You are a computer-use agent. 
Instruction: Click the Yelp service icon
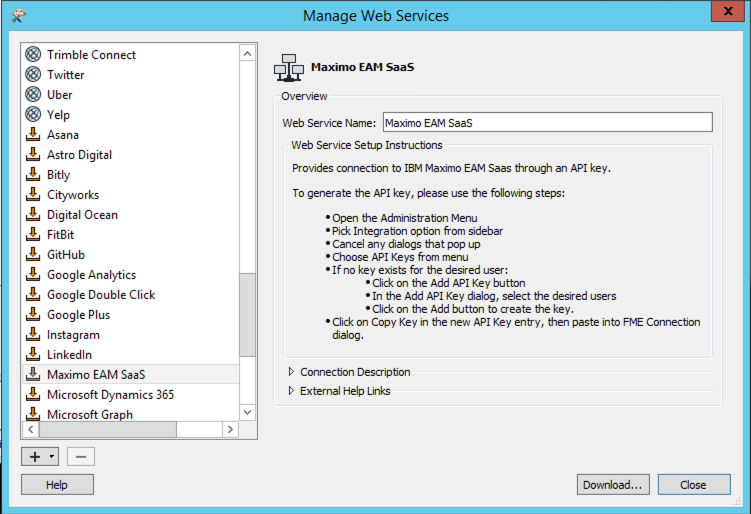pyautogui.click(x=33, y=114)
